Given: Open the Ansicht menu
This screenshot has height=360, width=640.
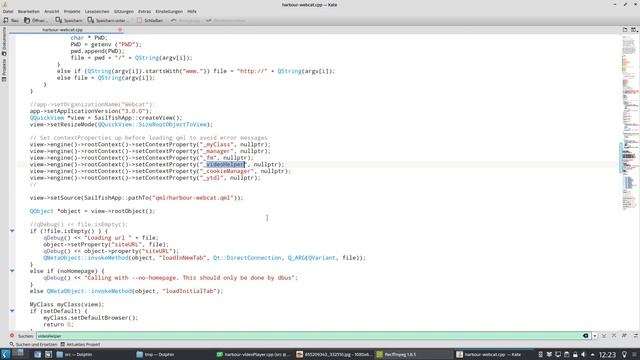Looking at the screenshot, I should tap(51, 11).
